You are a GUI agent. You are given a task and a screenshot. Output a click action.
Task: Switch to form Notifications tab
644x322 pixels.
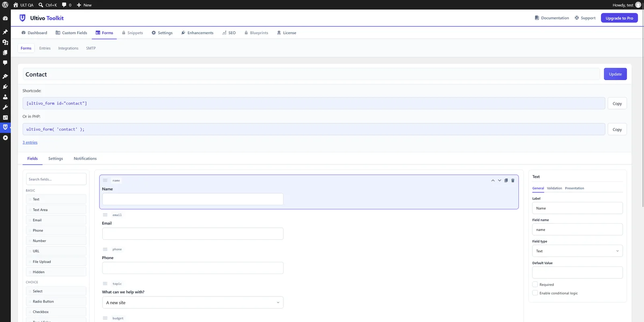click(85, 159)
